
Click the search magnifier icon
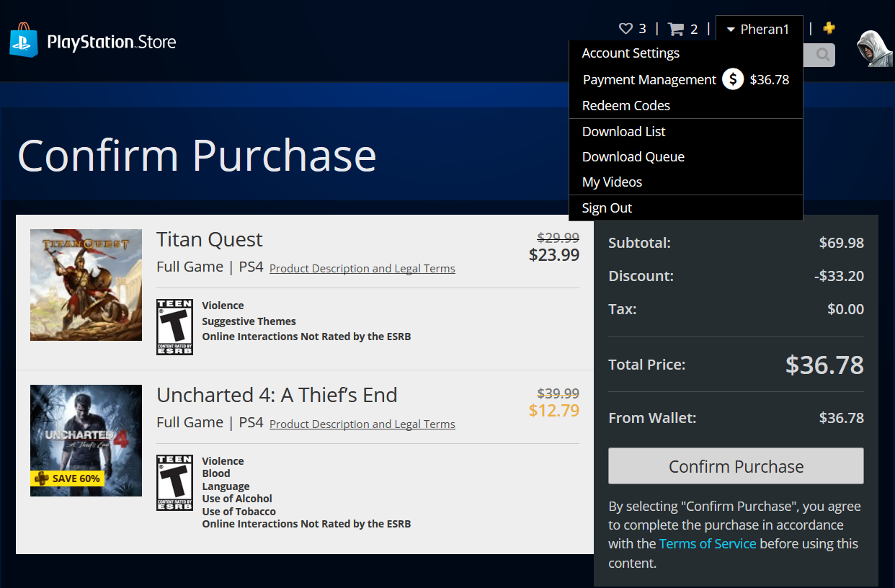[x=822, y=54]
